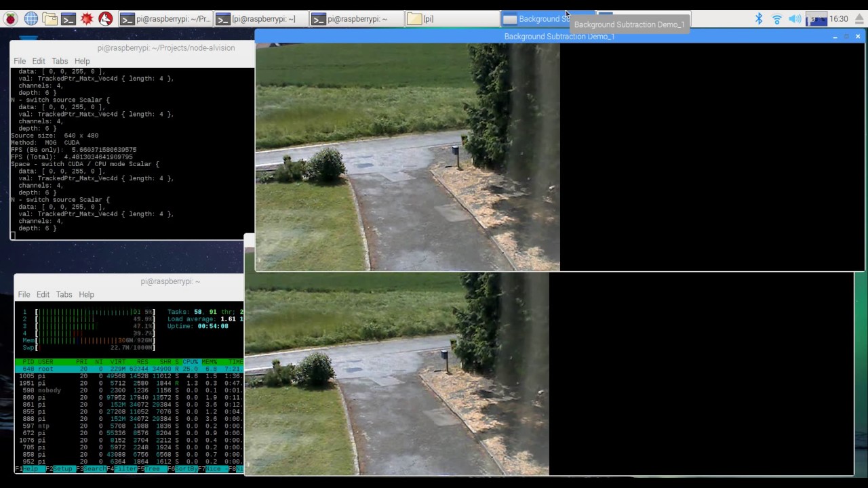868x488 pixels.
Task: Click htop F3 Search function key
Action: 92,469
